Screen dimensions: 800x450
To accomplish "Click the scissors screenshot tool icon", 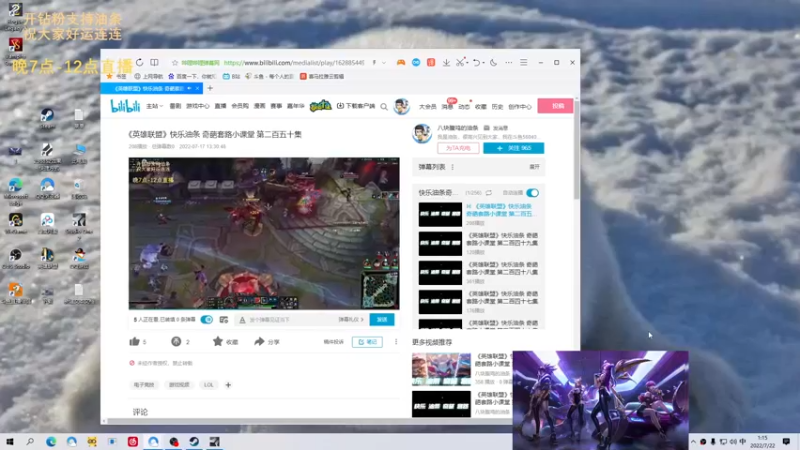I will click(x=460, y=62).
